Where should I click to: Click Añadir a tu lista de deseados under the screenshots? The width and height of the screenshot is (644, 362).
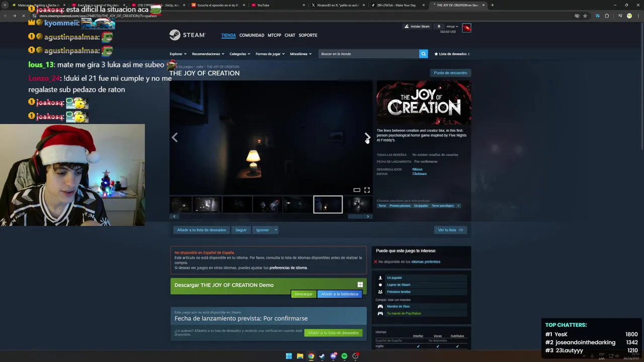(201, 230)
